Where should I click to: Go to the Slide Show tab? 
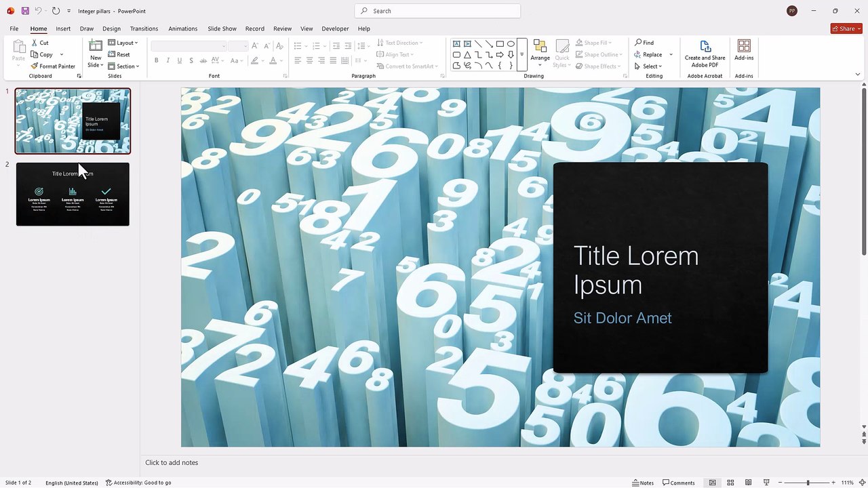(222, 28)
